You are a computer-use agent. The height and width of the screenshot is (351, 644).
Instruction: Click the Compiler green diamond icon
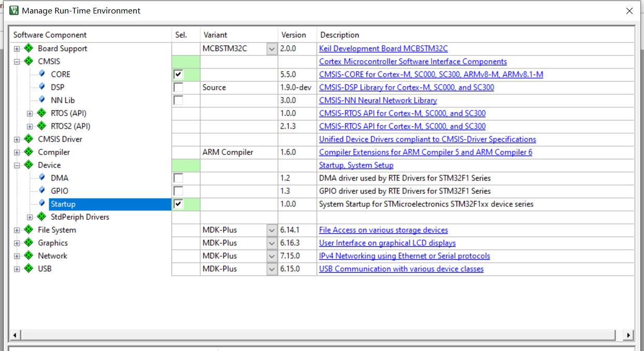[x=28, y=152]
